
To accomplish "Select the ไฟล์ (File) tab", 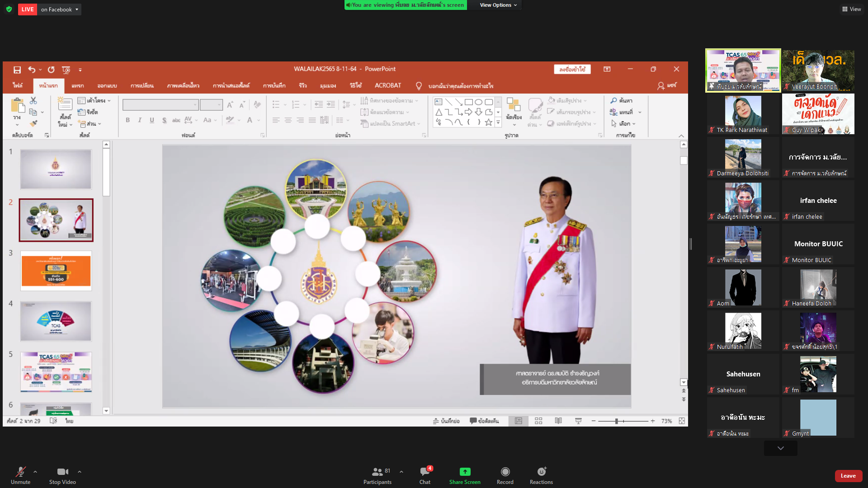I will pos(18,85).
